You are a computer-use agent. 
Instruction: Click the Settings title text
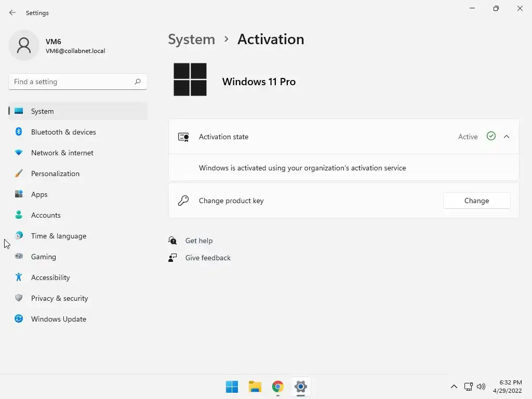click(37, 13)
